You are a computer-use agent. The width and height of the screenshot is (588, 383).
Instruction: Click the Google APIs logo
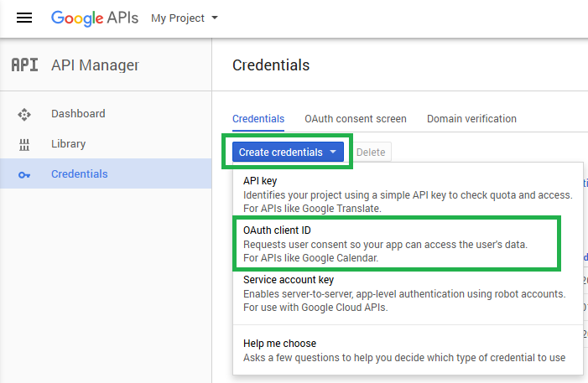click(x=95, y=18)
